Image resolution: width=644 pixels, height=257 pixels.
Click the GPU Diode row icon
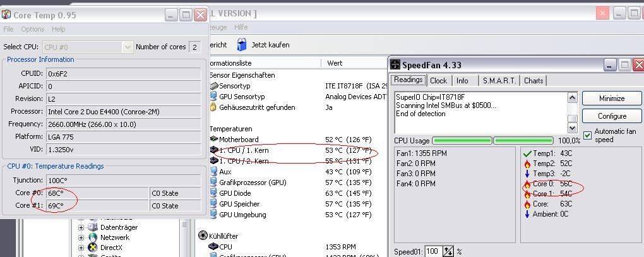pos(213,193)
